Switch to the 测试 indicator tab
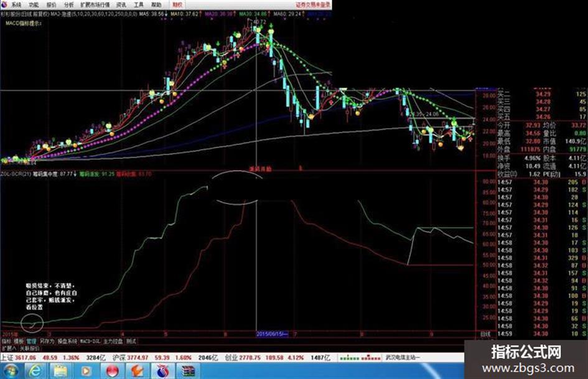The image size is (588, 379). 131,341
